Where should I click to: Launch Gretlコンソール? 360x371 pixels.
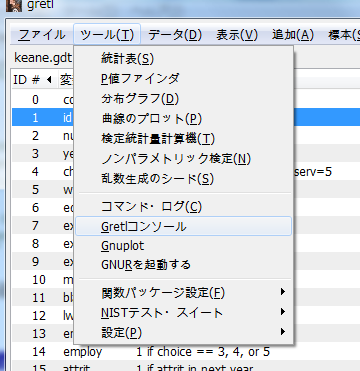(x=183, y=226)
